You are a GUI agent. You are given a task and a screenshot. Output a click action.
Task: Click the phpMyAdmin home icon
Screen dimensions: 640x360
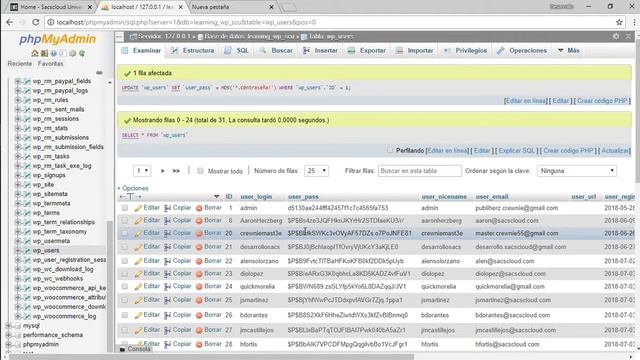(x=35, y=53)
